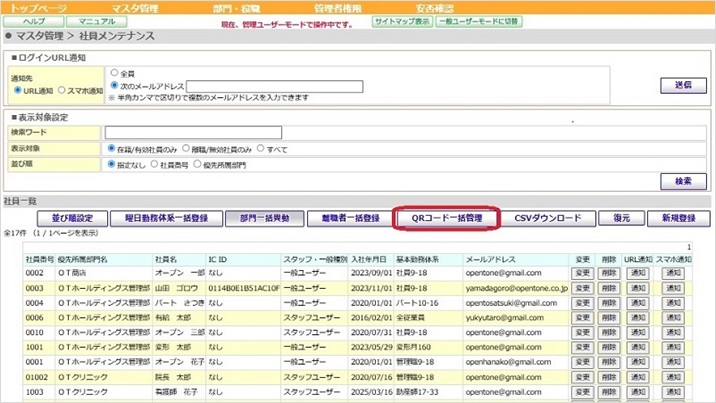716x403 pixels.
Task: Click department OT商店
Action: [72, 273]
